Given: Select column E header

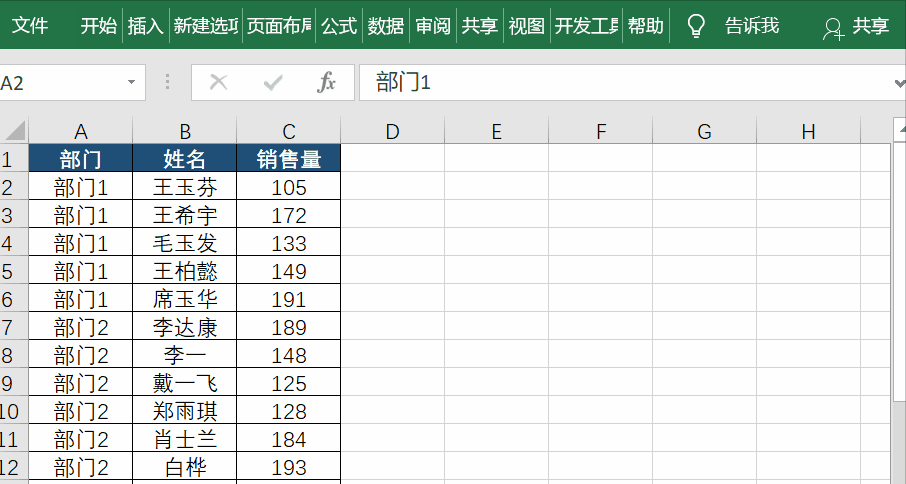Looking at the screenshot, I should (497, 131).
